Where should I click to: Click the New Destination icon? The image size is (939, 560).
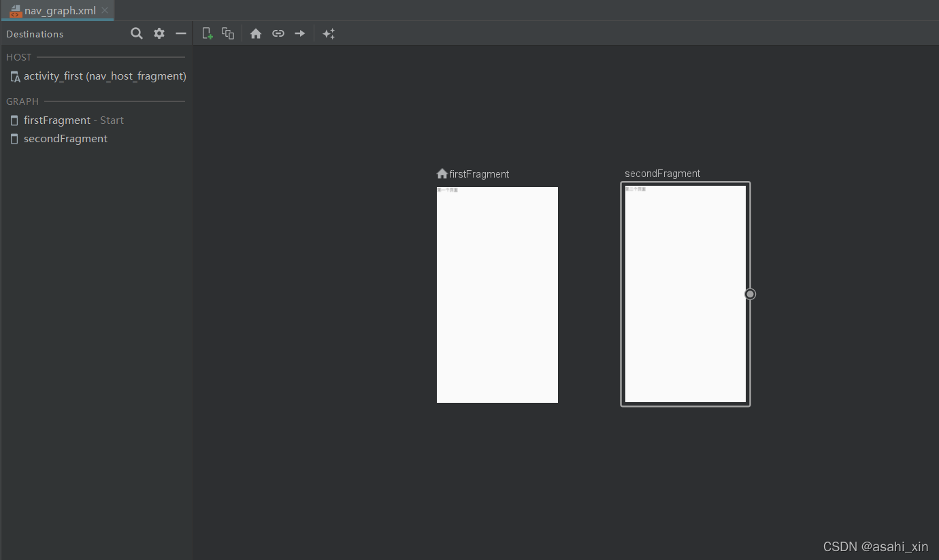208,33
